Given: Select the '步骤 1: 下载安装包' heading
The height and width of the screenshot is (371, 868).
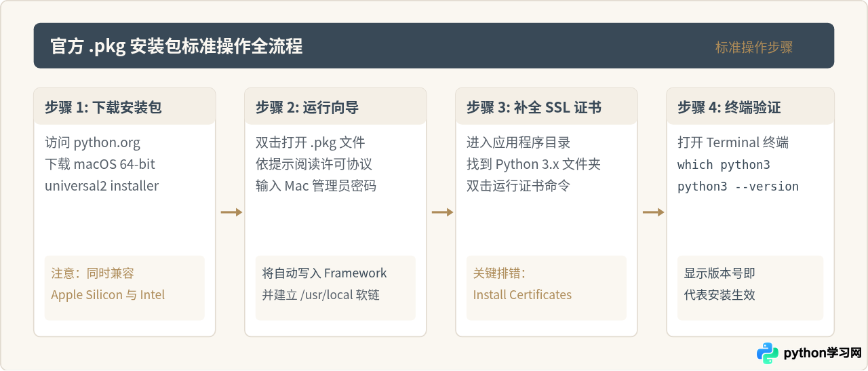Looking at the screenshot, I should [104, 107].
